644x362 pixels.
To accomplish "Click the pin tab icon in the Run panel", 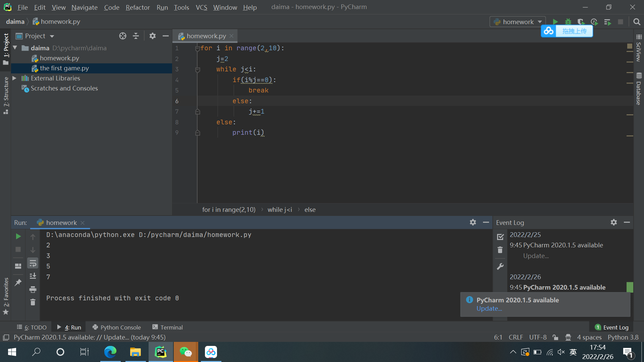I will 18,283.
